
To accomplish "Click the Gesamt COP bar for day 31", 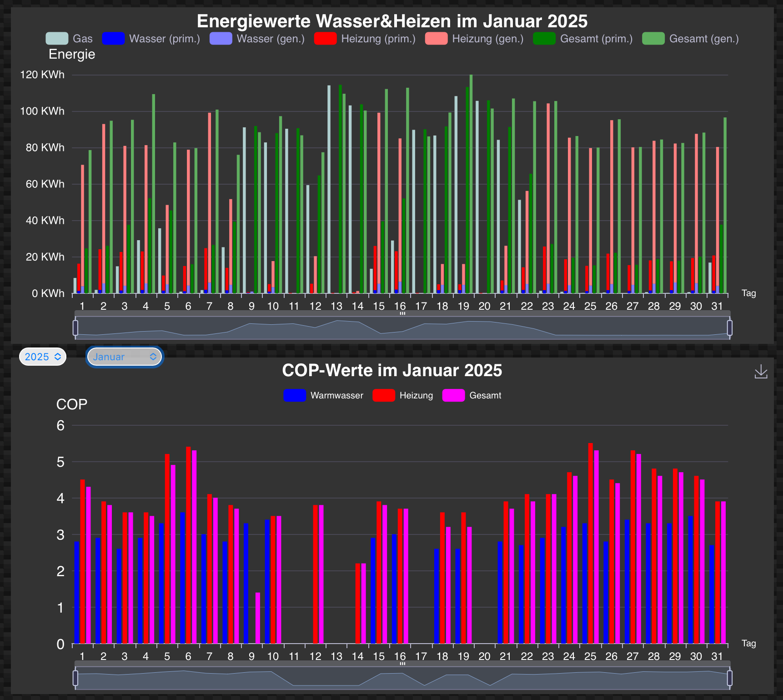I will coord(723,572).
